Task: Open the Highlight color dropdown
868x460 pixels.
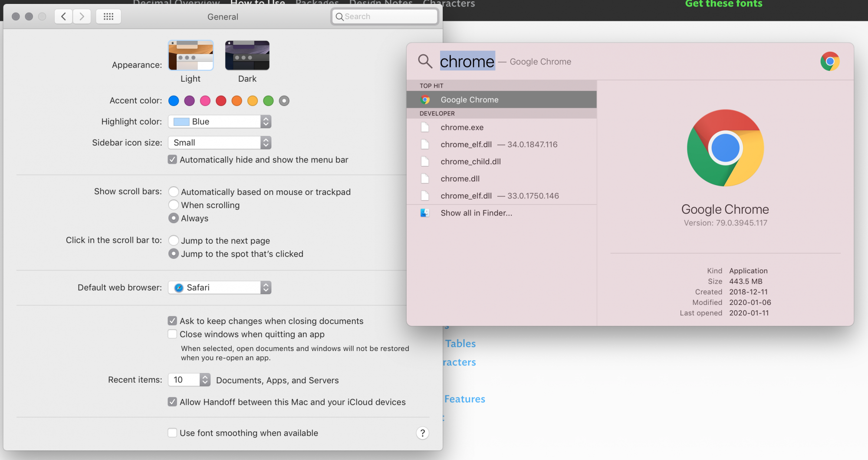Action: point(220,122)
